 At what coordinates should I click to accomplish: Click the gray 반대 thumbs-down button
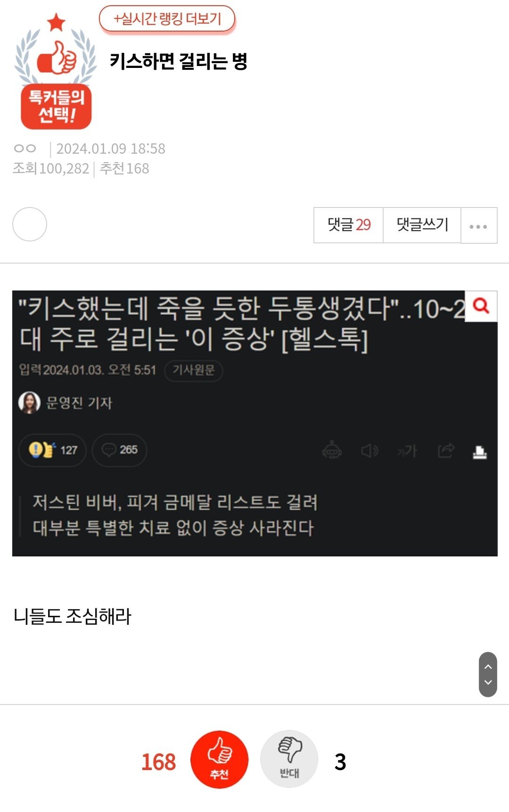289,759
